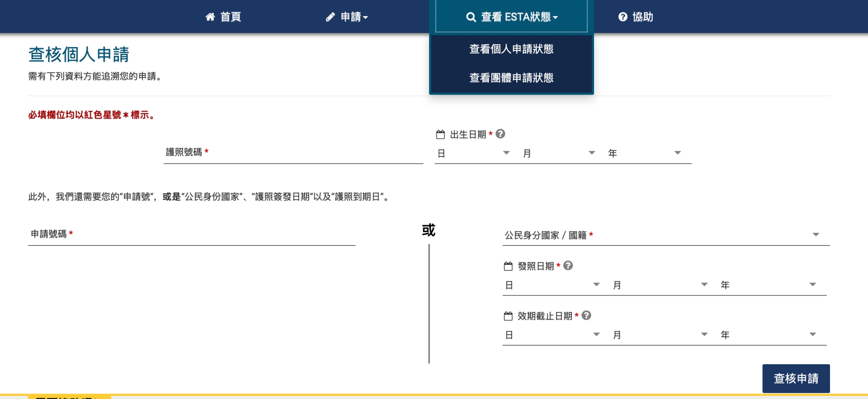Click the calendar icon before 效期截止日期
This screenshot has width=868, height=399.
[508, 316]
